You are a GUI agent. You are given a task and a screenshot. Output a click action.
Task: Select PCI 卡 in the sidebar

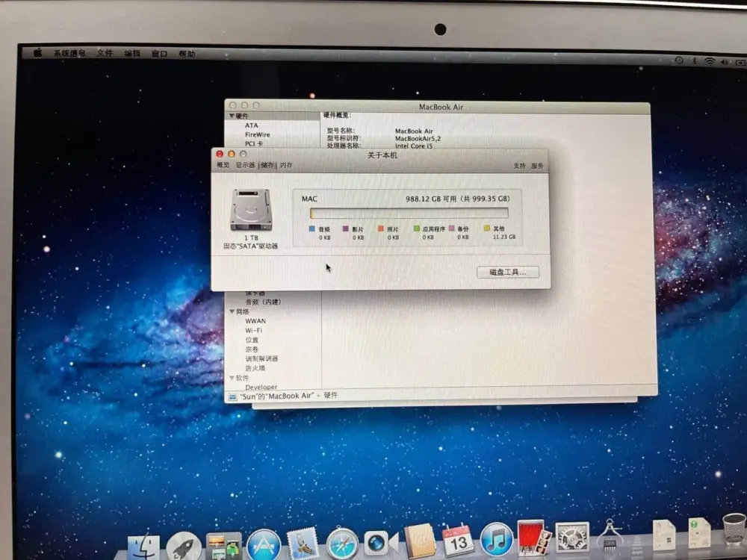tap(254, 144)
